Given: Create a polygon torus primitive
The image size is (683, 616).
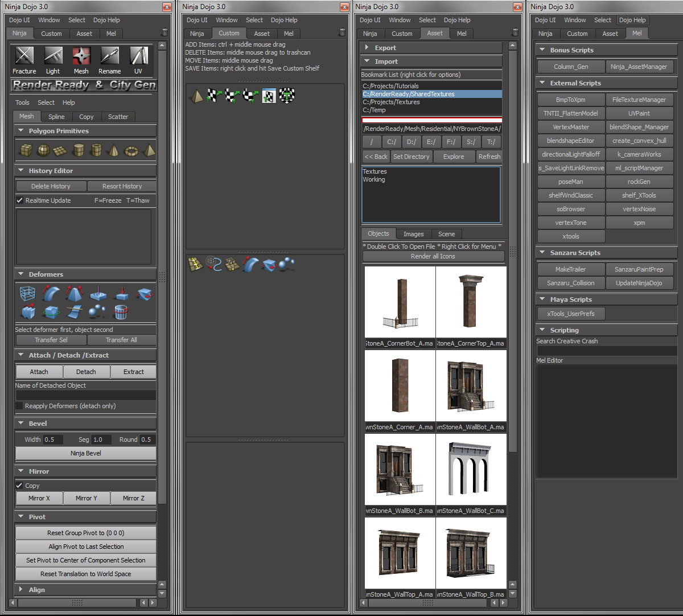Looking at the screenshot, I should pyautogui.click(x=131, y=150).
